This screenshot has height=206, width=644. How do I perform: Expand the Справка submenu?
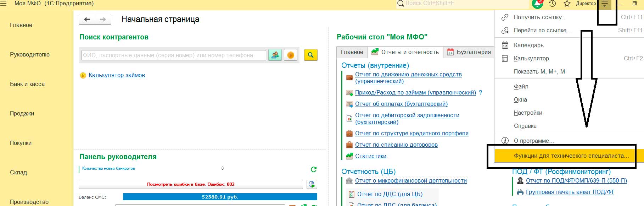(x=569, y=126)
